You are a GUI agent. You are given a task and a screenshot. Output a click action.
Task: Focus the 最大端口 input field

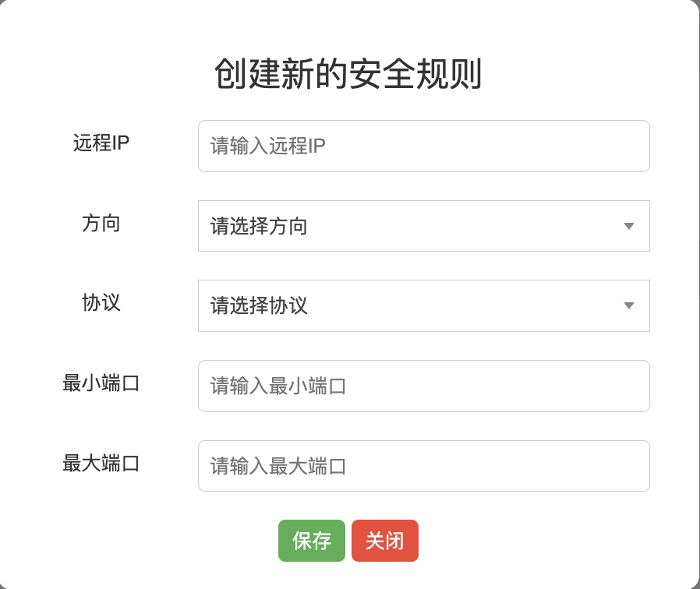pos(423,466)
